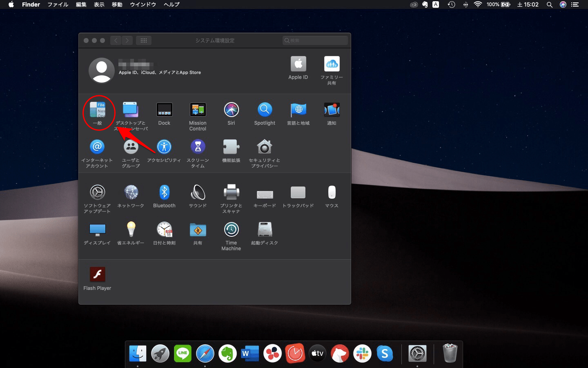Launch Safari from the Dock

[205, 353]
